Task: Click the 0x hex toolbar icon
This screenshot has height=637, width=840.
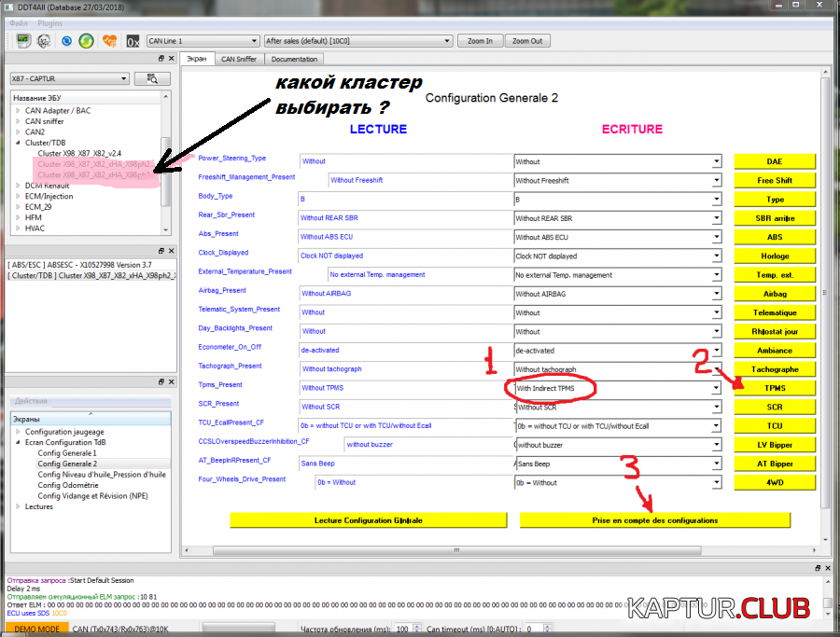Action: (133, 41)
